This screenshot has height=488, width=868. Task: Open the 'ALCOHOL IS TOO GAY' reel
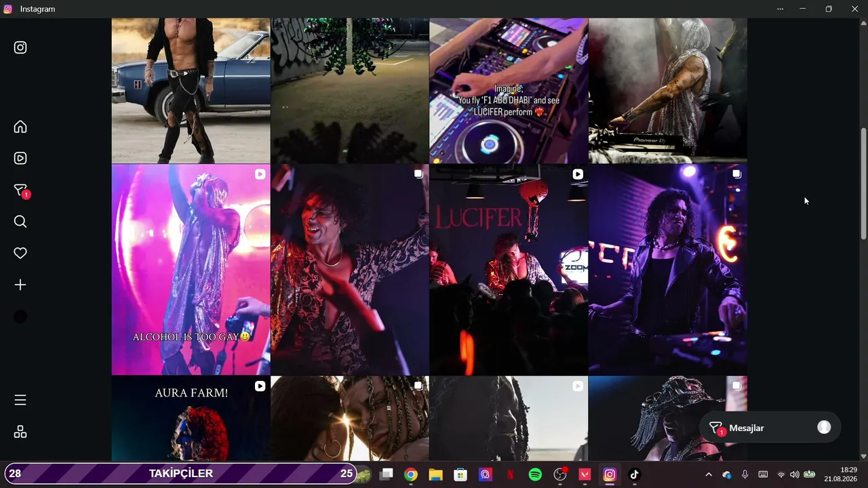click(x=191, y=270)
